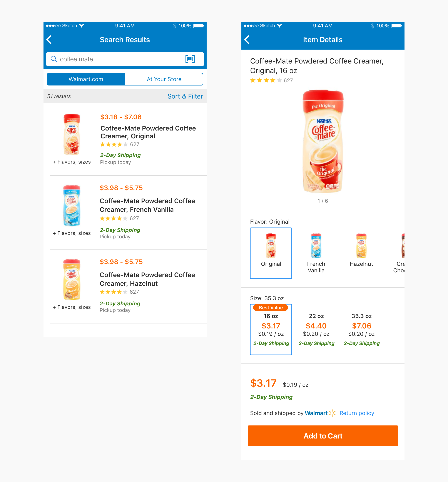Tap the barcode scanner icon

click(190, 59)
